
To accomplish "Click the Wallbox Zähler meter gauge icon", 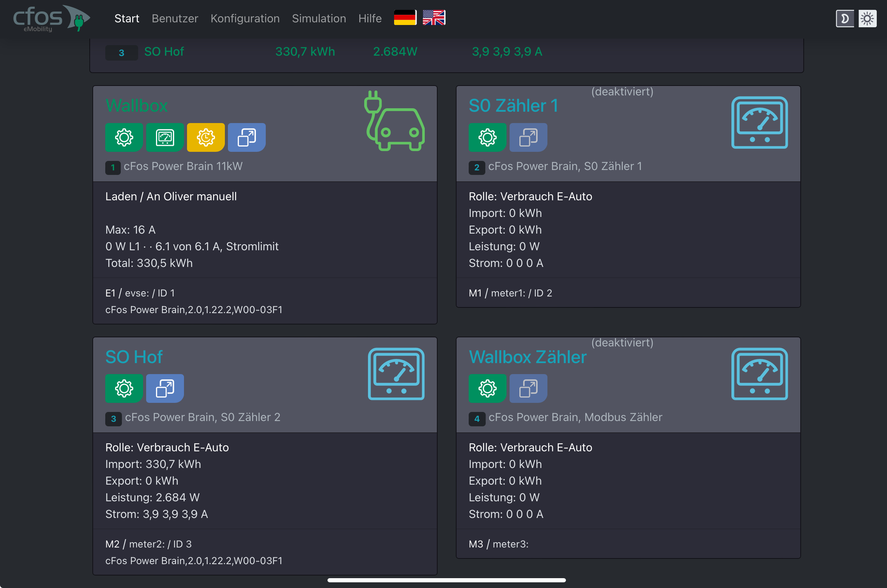I will click(x=759, y=374).
